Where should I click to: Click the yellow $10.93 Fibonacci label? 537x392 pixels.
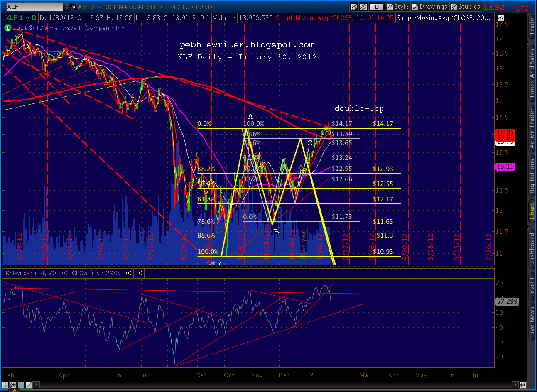(x=383, y=252)
